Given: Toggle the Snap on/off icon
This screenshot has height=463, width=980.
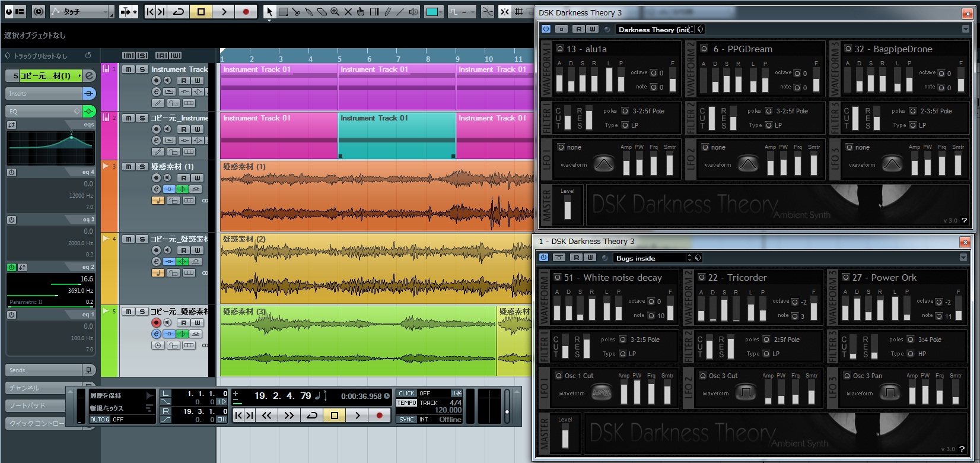Looking at the screenshot, I should 505,11.
